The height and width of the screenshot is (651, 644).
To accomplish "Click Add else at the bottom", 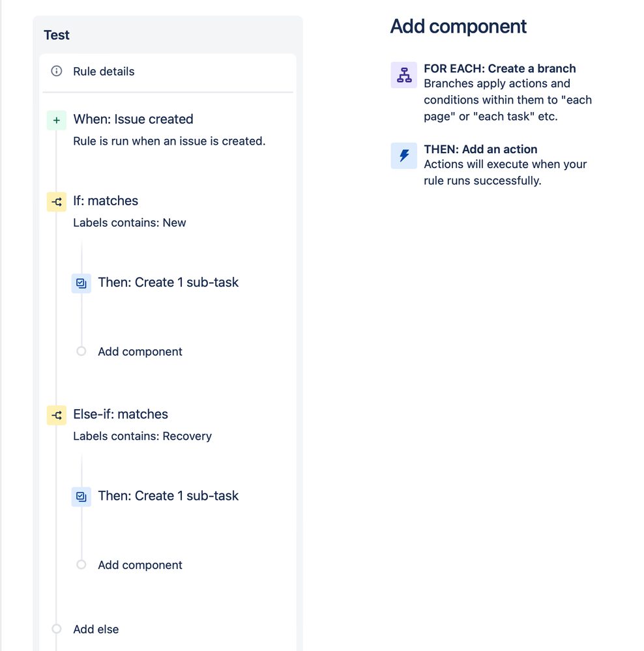I will (96, 629).
